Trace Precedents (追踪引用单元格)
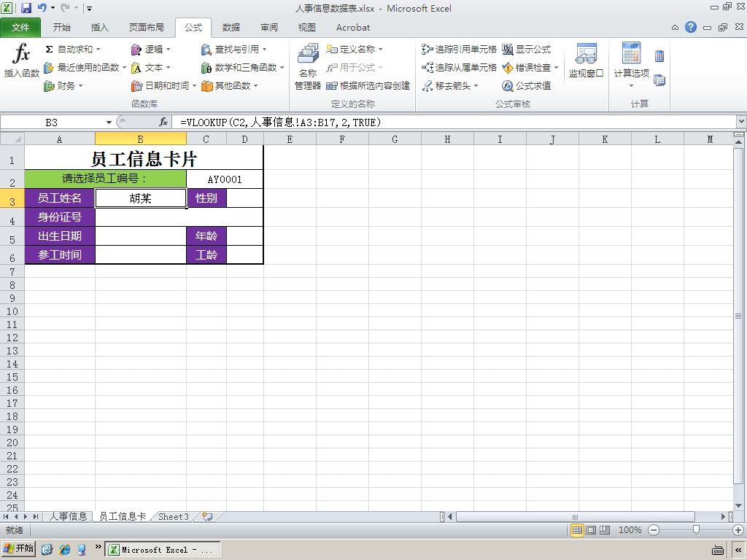Screen dimensions: 747x560 tap(459, 50)
